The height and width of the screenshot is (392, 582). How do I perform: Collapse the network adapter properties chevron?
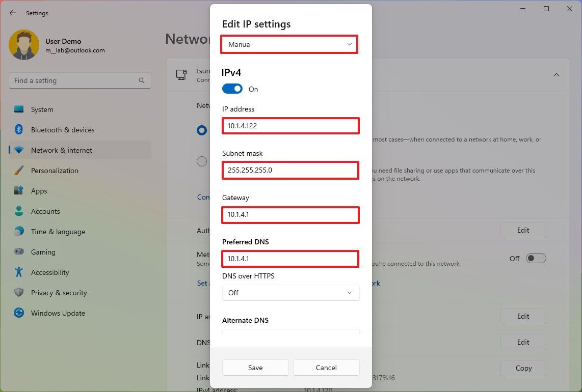tap(557, 74)
